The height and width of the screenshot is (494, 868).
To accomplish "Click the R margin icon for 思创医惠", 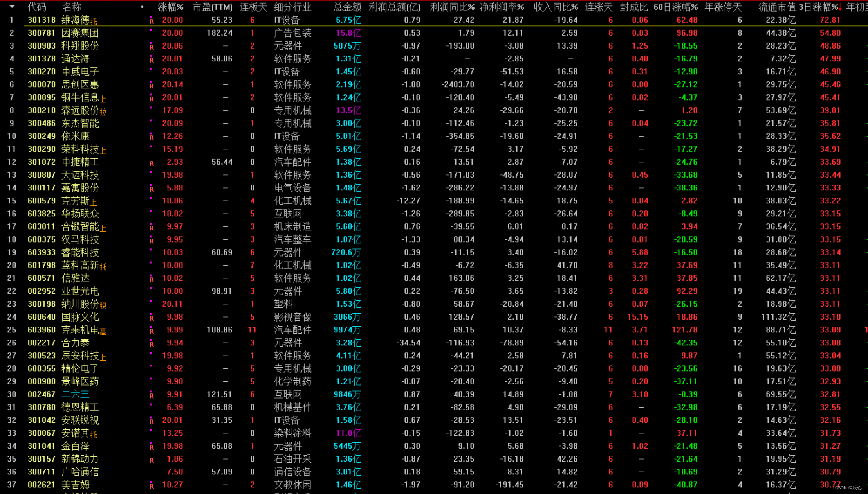I will [x=152, y=86].
